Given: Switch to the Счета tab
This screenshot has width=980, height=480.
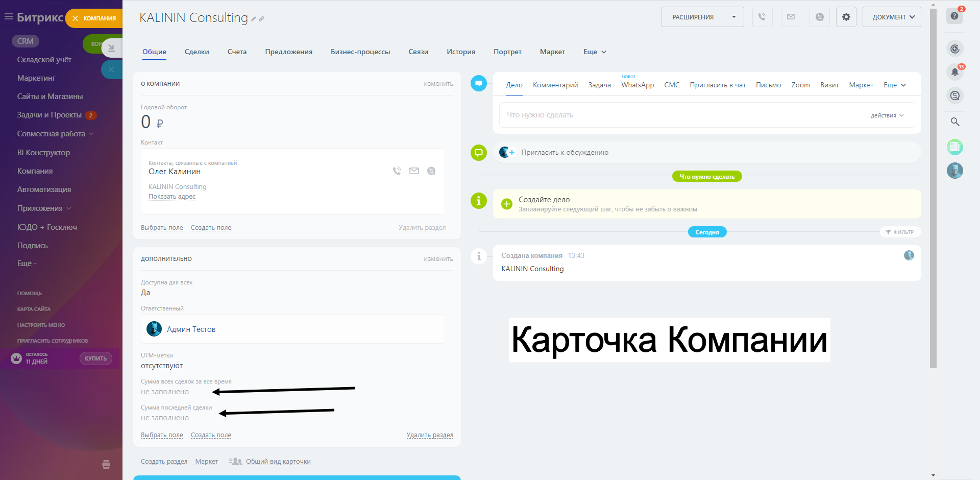Looking at the screenshot, I should pyautogui.click(x=237, y=52).
